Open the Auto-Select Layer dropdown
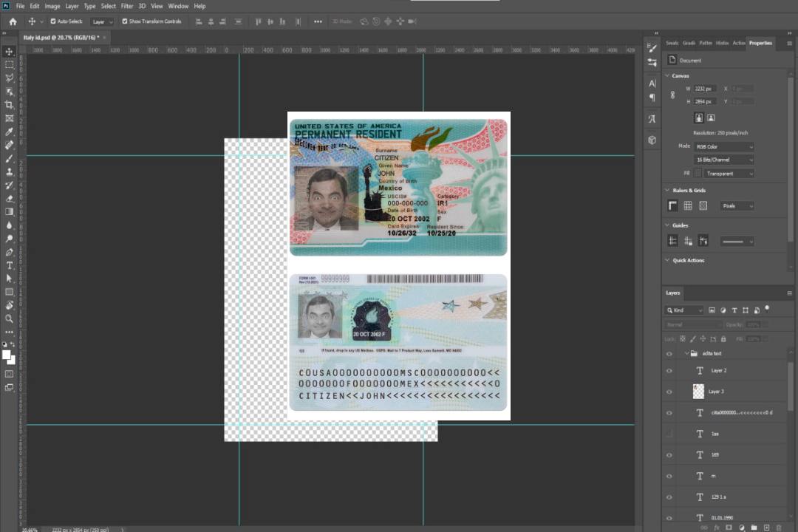798x532 pixels. click(x=102, y=22)
